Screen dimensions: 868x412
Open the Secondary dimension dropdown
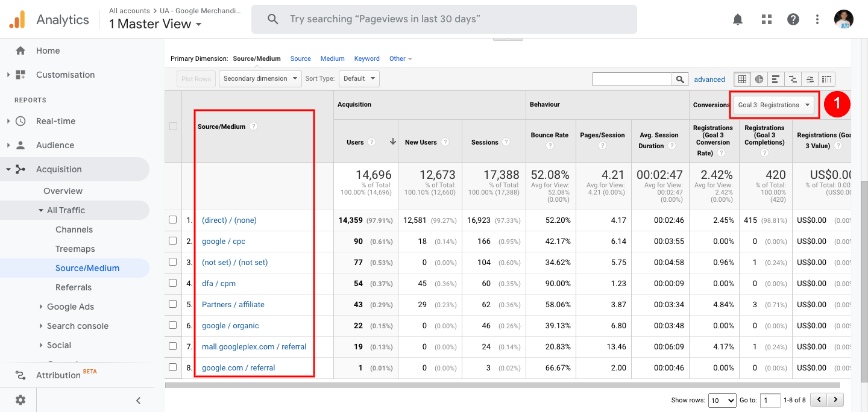260,78
